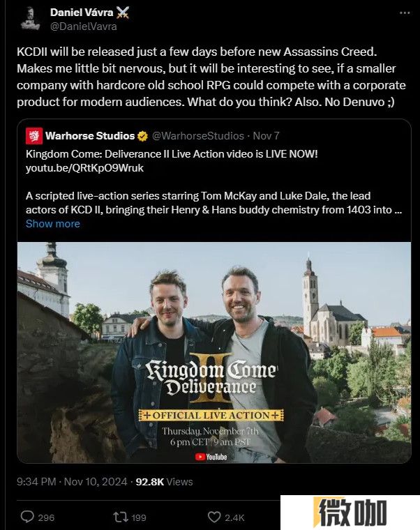The width and height of the screenshot is (420, 530).
Task: Expand quoted tweet with Show more
Action: (53, 224)
